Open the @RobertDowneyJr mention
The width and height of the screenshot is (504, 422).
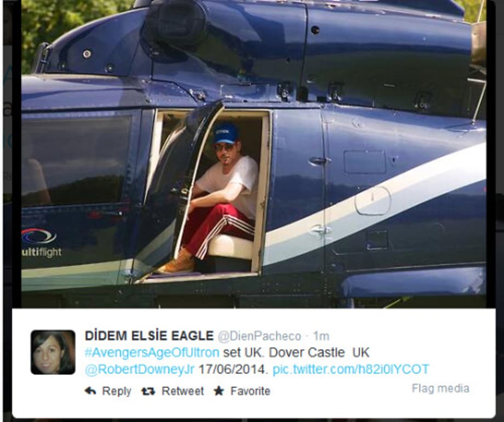tap(140, 369)
